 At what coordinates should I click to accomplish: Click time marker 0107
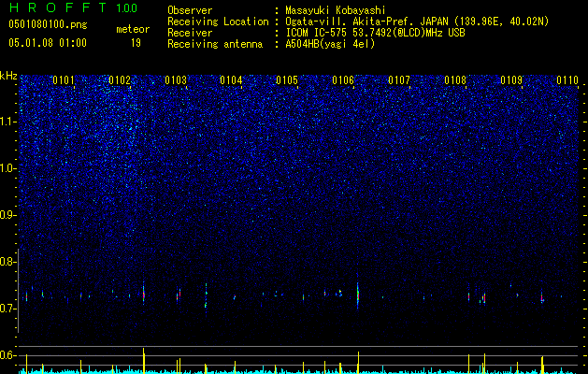(x=399, y=80)
